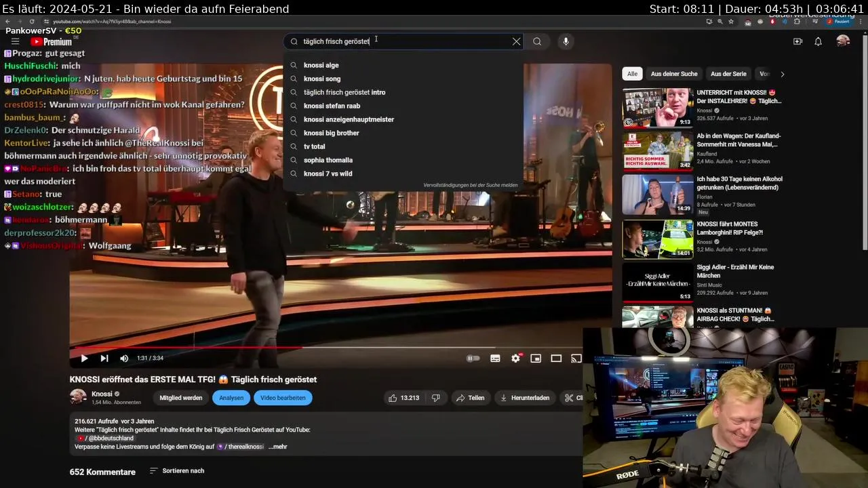Open Kaufland Sommerhit video thumbnail
Screen dimensions: 868x488
[658, 151]
